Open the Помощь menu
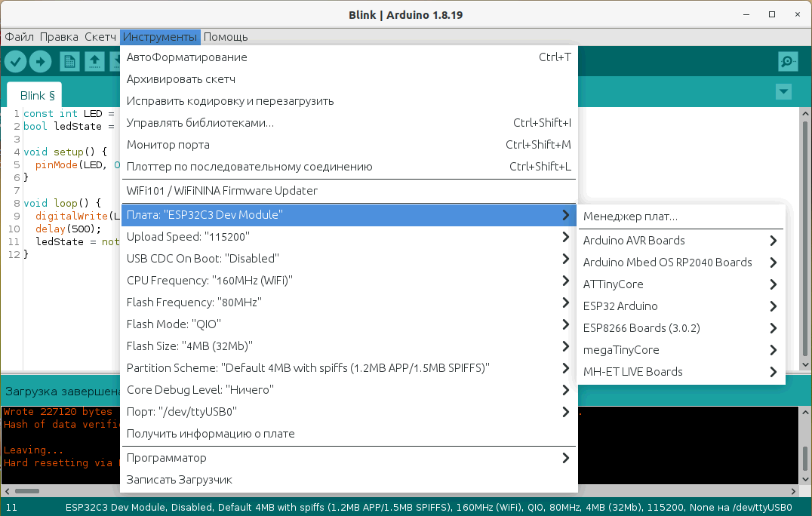 226,37
